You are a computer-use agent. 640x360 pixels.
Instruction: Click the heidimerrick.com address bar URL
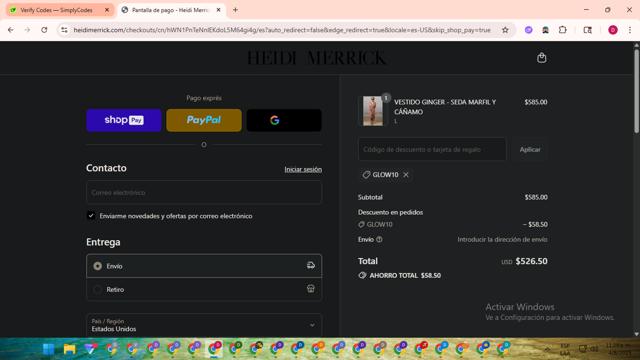[x=282, y=30]
